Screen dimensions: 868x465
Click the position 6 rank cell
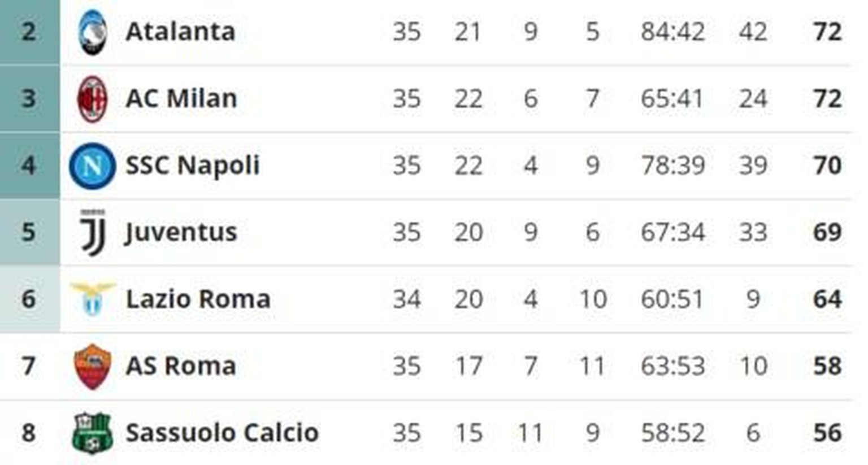tap(29, 299)
